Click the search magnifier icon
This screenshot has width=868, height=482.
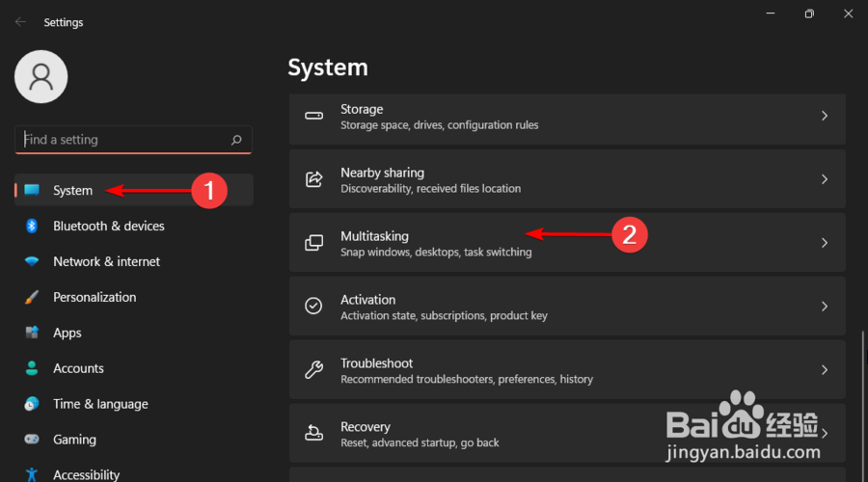click(x=236, y=140)
